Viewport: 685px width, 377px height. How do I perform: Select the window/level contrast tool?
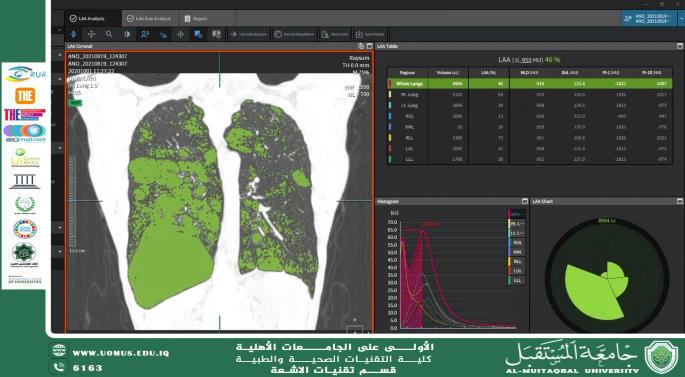[x=127, y=34]
